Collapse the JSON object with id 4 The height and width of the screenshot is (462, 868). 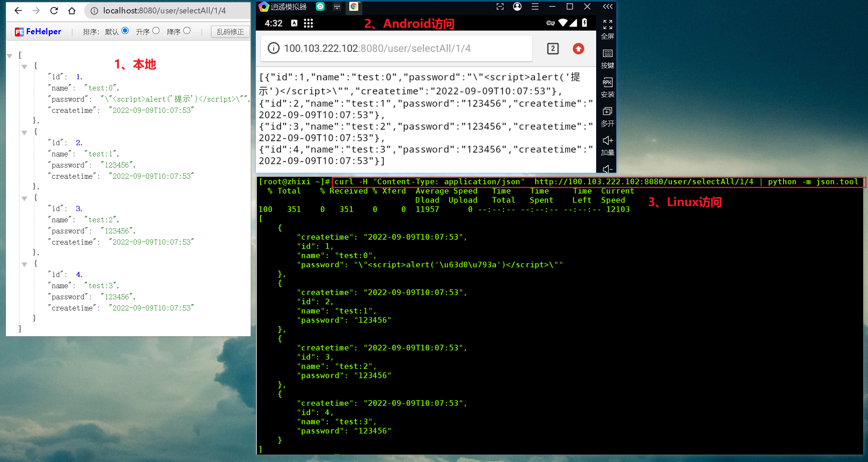click(25, 264)
